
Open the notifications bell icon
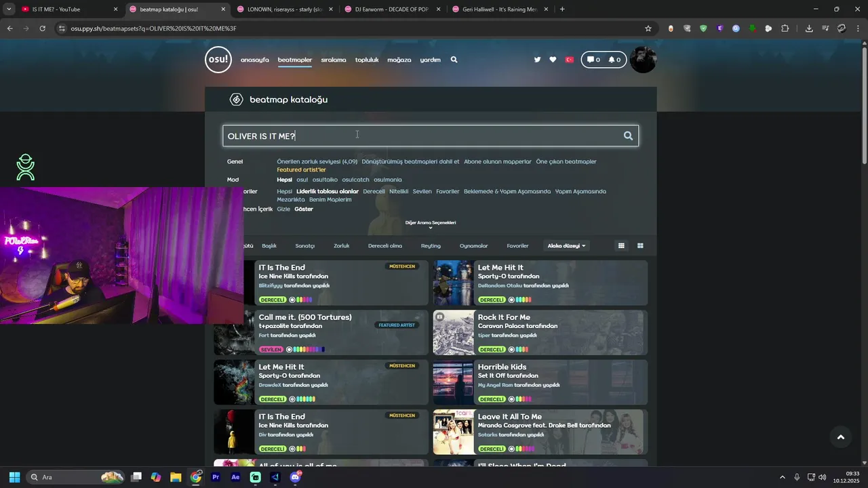pos(614,60)
